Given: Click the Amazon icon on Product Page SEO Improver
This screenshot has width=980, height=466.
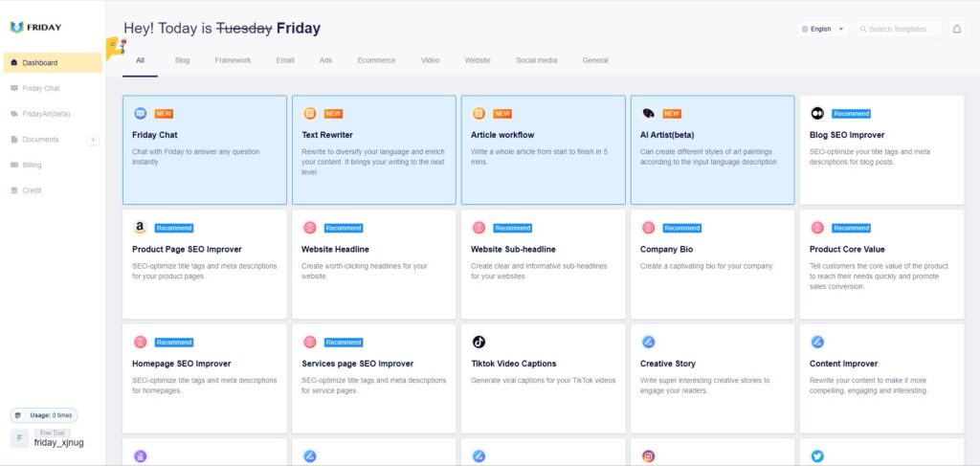Looking at the screenshot, I should click(x=140, y=228).
